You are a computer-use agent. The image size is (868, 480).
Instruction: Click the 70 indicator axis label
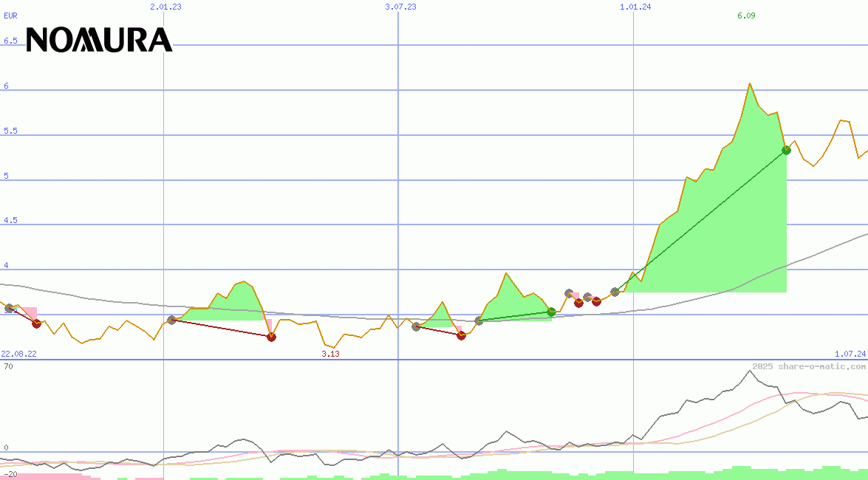(x=8, y=366)
